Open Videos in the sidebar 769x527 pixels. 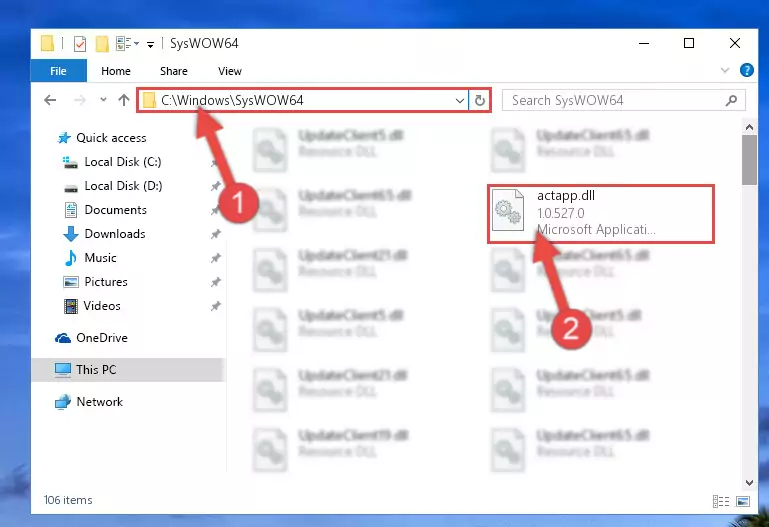(x=102, y=306)
